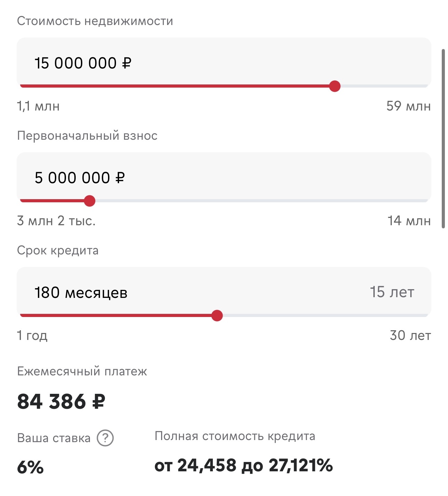Screen dimensions: 448x496
Task: Click the Полная стоимость кредита range value
Action: pos(243,465)
